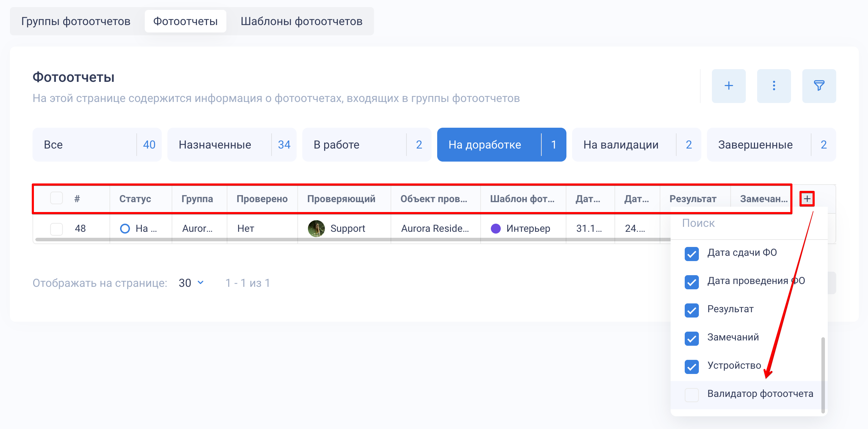Uncheck Дата сдачи ФО column option
868x429 pixels.
tap(691, 254)
